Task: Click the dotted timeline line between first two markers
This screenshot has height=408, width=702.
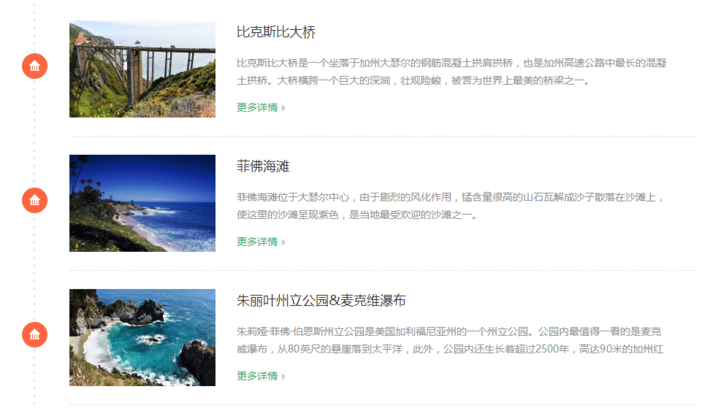Action: (x=34, y=133)
